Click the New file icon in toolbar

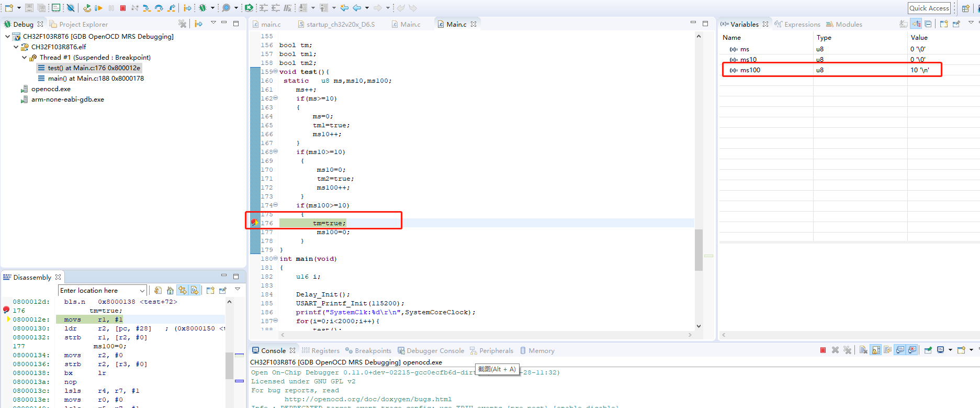point(9,8)
